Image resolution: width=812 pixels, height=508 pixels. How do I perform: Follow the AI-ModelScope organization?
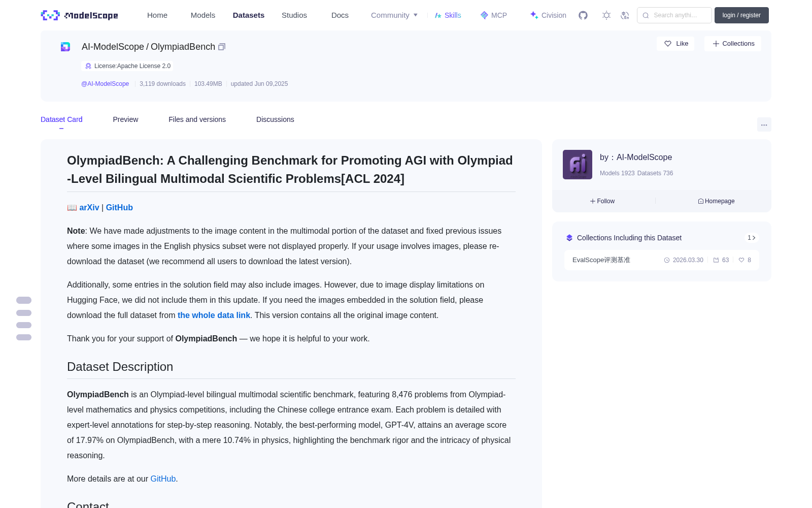(602, 201)
